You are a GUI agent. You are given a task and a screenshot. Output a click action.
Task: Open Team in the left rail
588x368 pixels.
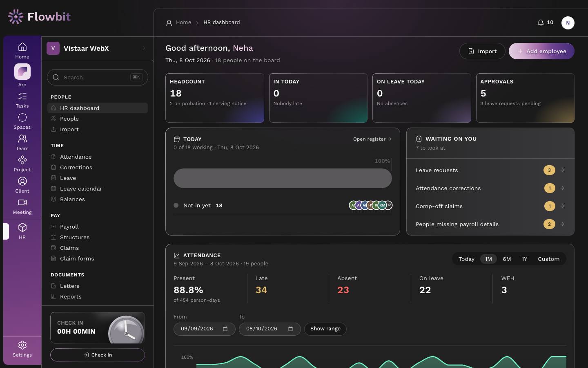(22, 143)
